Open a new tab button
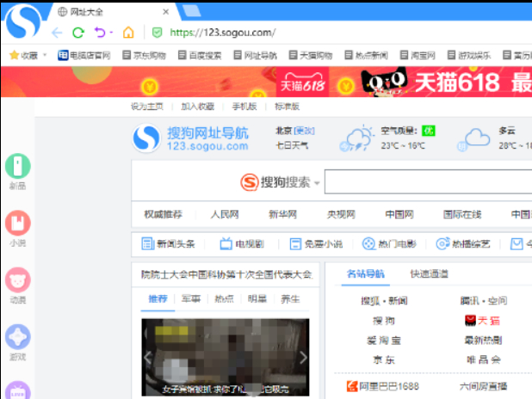Image resolution: width=532 pixels, height=399 pixels. pos(192,11)
